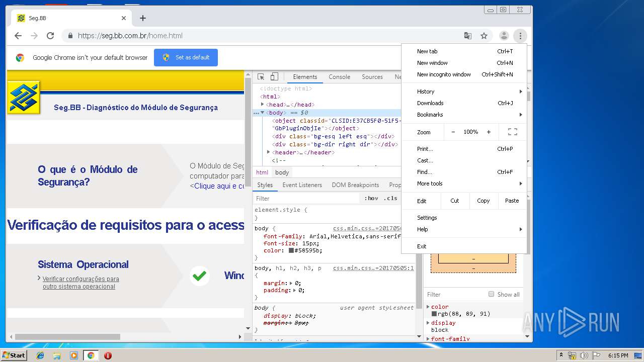Image resolution: width=644 pixels, height=362 pixels.
Task: Toggle :hov element state panel
Action: tap(371, 199)
